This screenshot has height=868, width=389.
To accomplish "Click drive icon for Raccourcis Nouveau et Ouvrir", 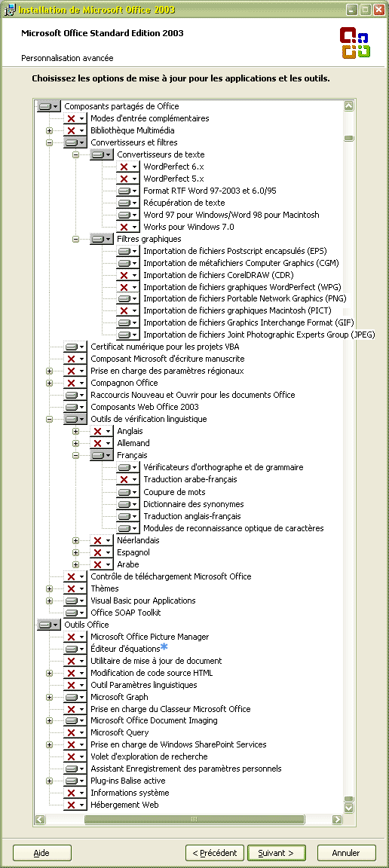I will 71,396.
